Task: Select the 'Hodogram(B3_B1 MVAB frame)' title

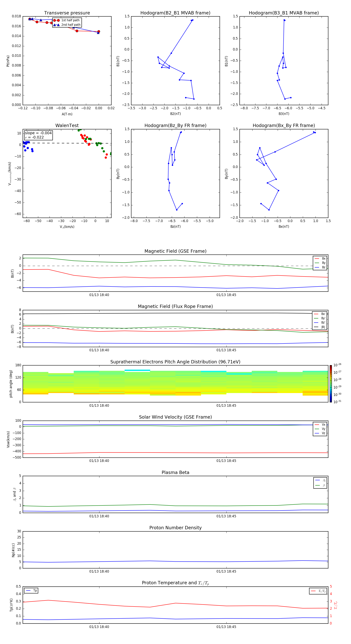Action: click(x=284, y=13)
